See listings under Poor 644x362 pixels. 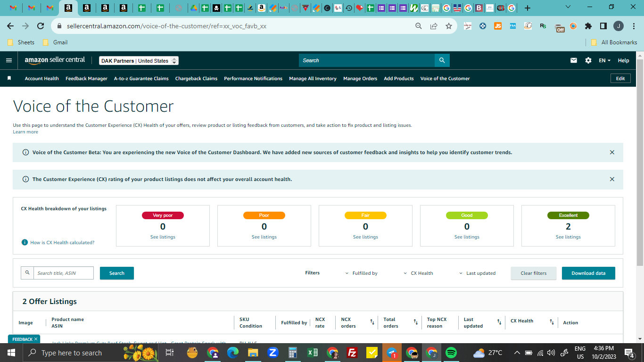click(x=264, y=237)
